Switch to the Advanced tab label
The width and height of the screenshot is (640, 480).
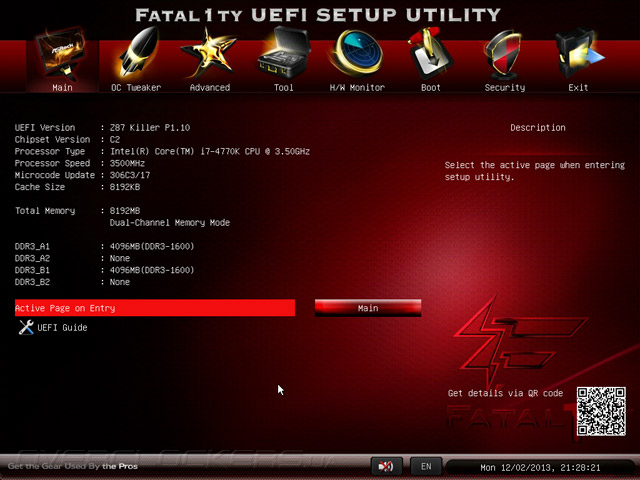click(x=210, y=87)
